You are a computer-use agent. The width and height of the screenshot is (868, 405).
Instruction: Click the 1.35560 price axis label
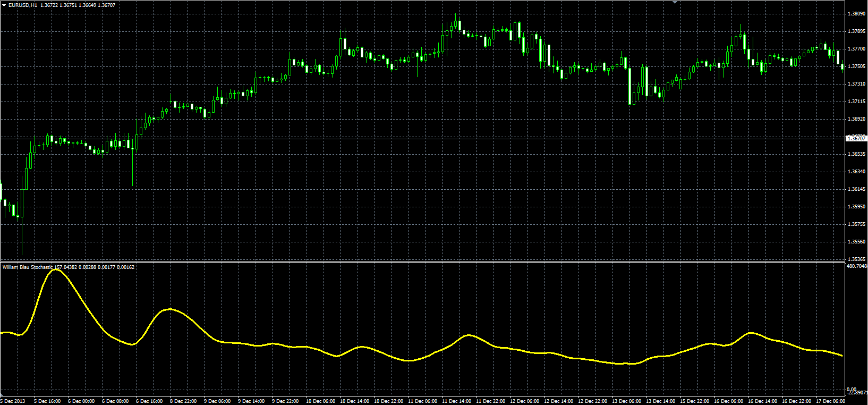pos(856,242)
